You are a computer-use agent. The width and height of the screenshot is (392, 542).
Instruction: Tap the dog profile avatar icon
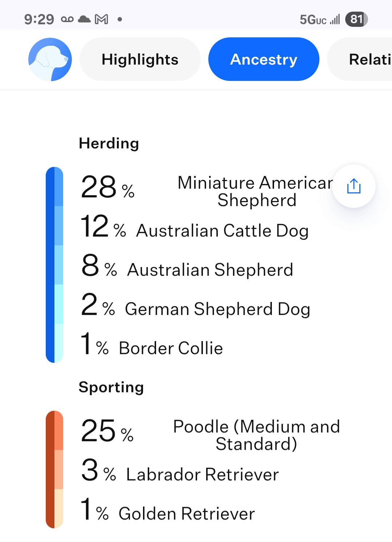[50, 59]
